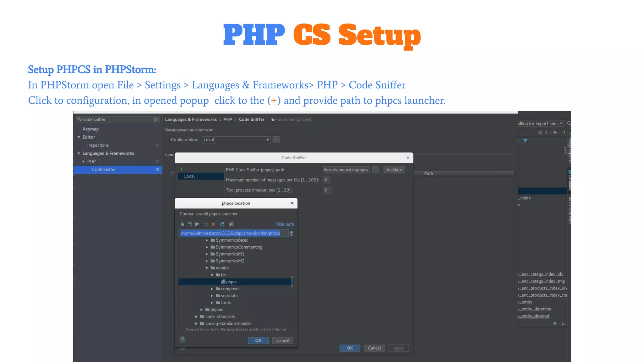The image size is (644, 362).
Task: Click the tool process timeout field
Action: (x=327, y=190)
